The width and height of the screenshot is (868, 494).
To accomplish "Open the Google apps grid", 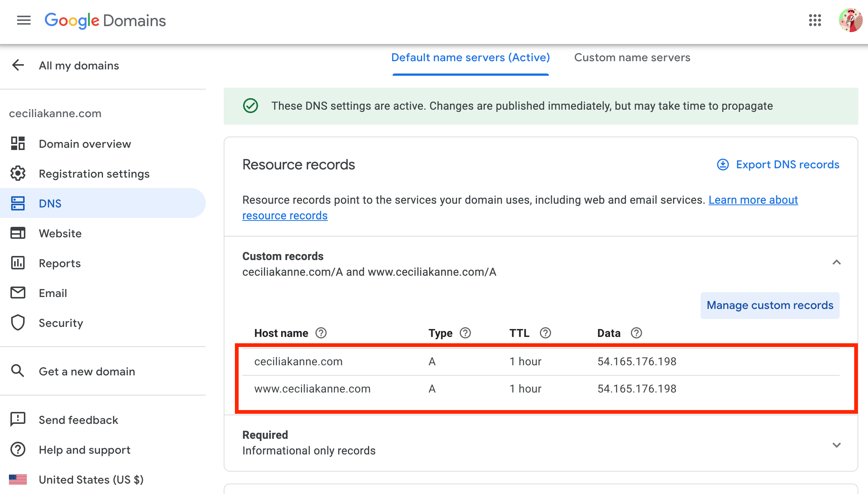I will coord(815,20).
